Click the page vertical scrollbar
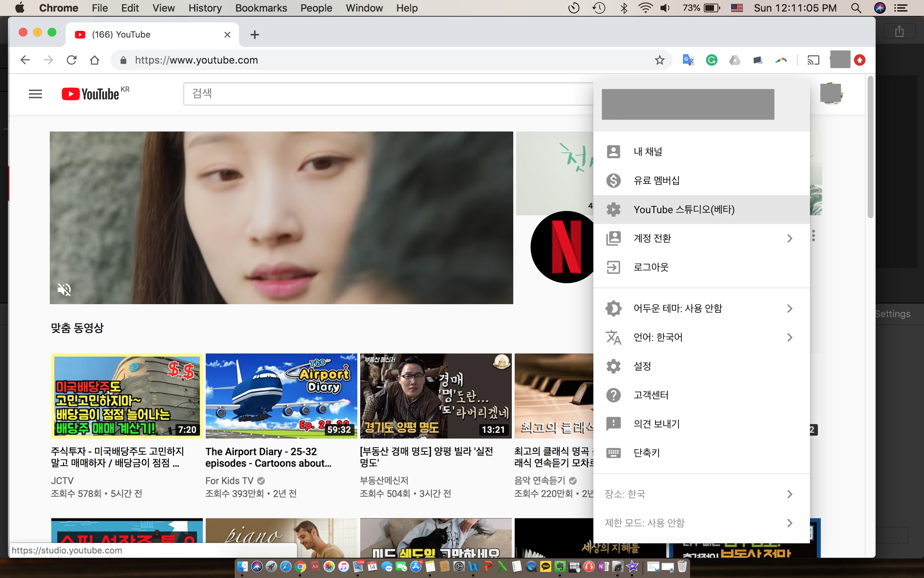The height and width of the screenshot is (578, 924). click(x=870, y=147)
